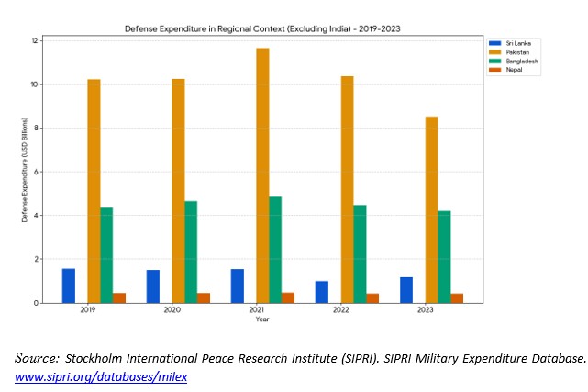Click the Year x-axis label

(x=262, y=319)
